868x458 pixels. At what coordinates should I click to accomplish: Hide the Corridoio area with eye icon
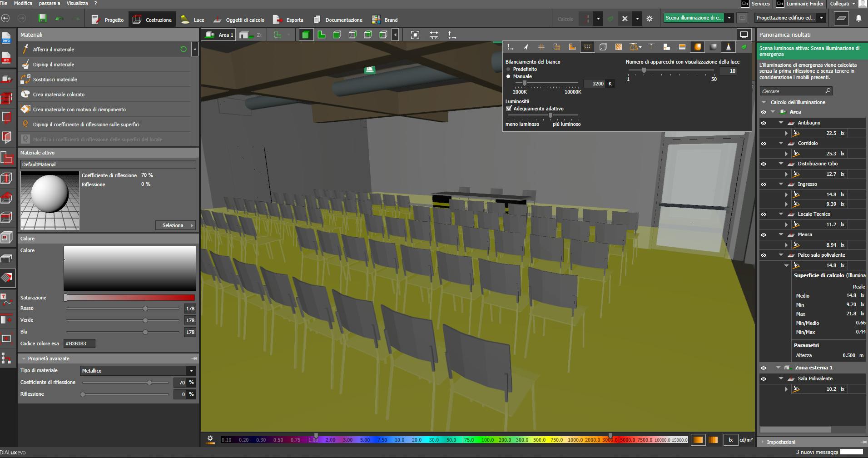(x=764, y=144)
